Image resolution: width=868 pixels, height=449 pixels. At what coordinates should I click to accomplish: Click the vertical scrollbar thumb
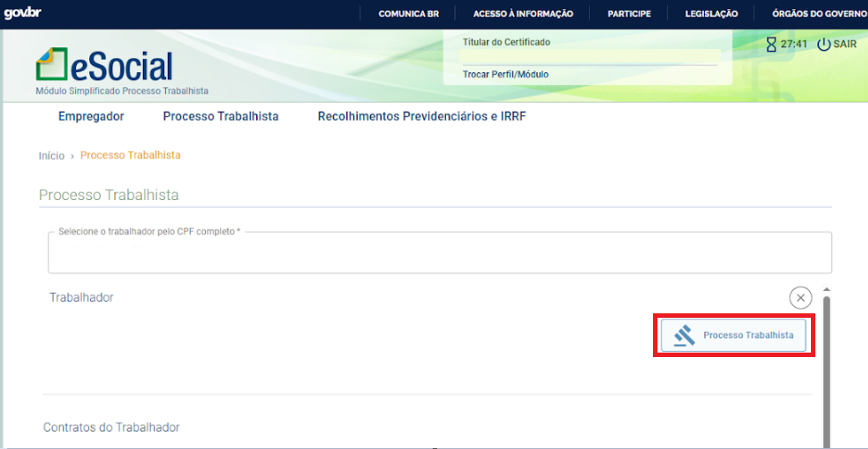coord(827,371)
